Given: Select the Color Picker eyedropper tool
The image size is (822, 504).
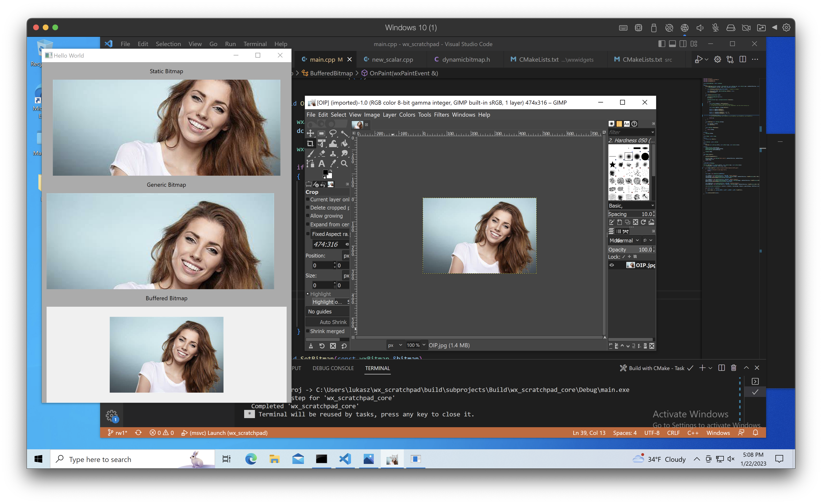Looking at the screenshot, I should [333, 163].
